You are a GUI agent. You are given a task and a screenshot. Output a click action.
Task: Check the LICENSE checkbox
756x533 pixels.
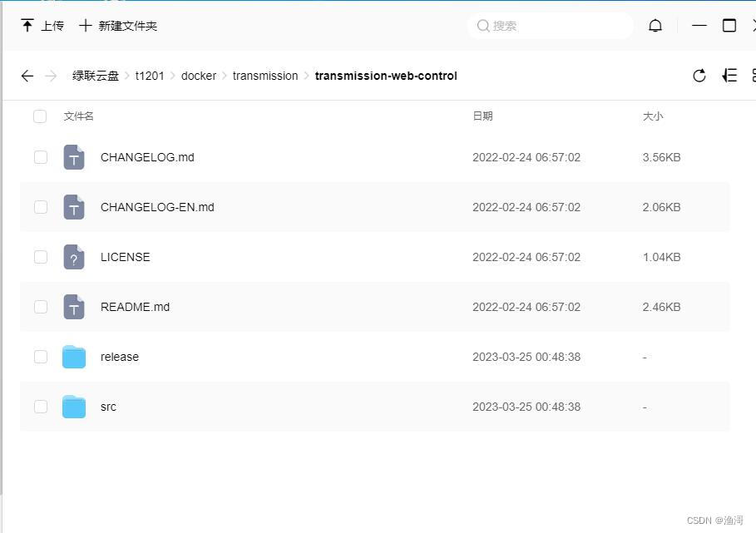[x=41, y=257]
